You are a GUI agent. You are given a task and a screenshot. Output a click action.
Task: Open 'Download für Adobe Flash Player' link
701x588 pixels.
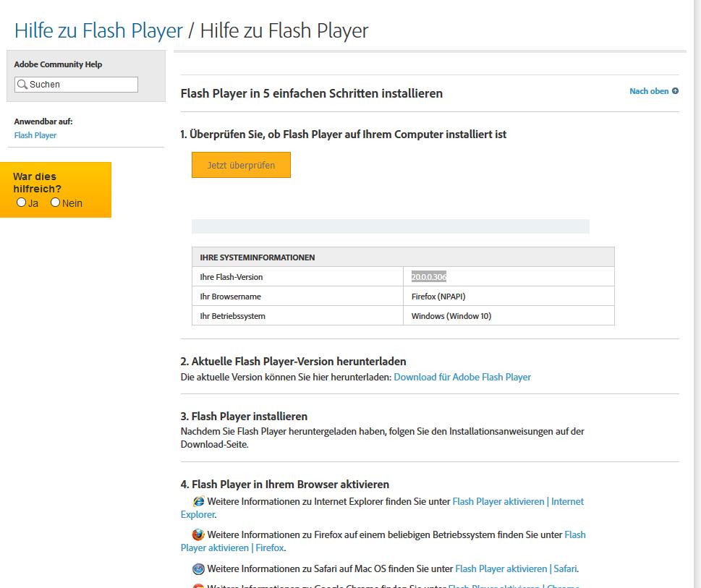click(x=462, y=377)
